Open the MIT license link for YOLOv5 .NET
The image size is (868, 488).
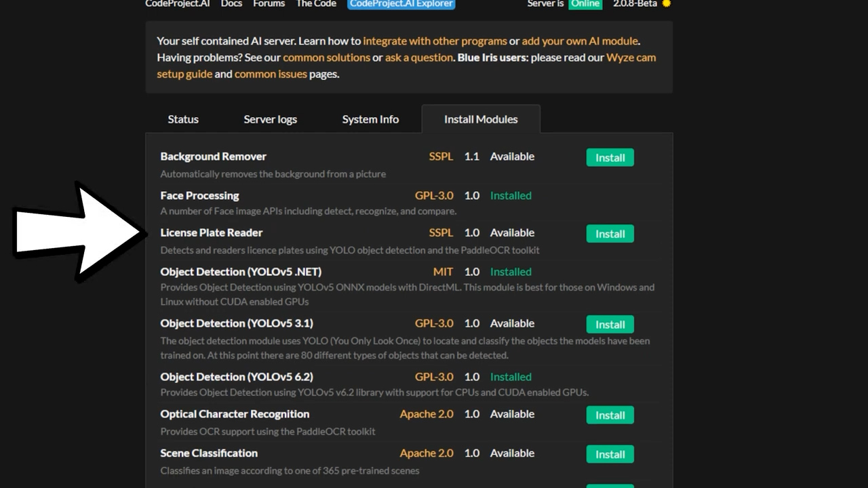[x=443, y=272]
